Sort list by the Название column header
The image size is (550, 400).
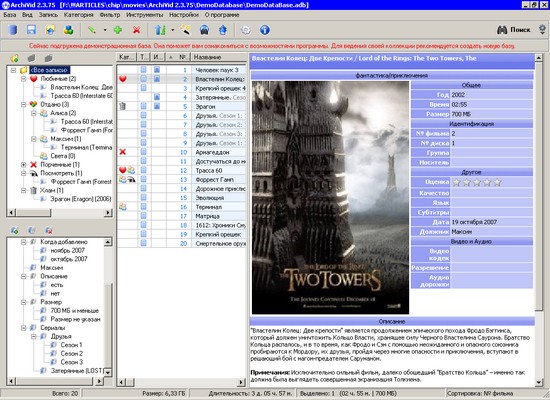click(x=219, y=57)
